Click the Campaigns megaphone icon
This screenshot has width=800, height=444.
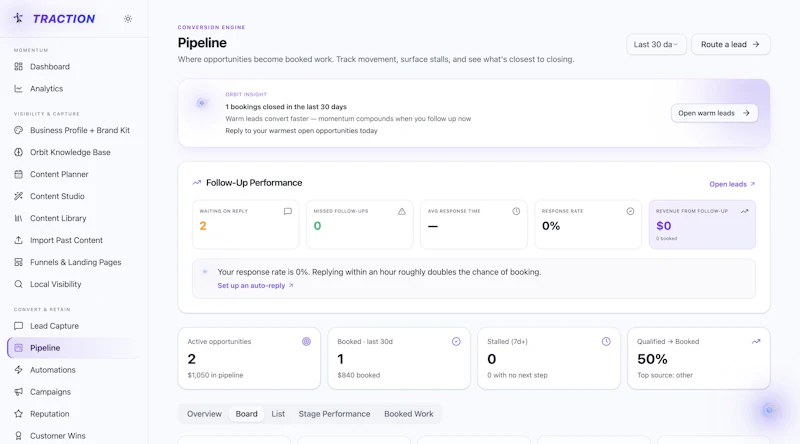coord(18,391)
